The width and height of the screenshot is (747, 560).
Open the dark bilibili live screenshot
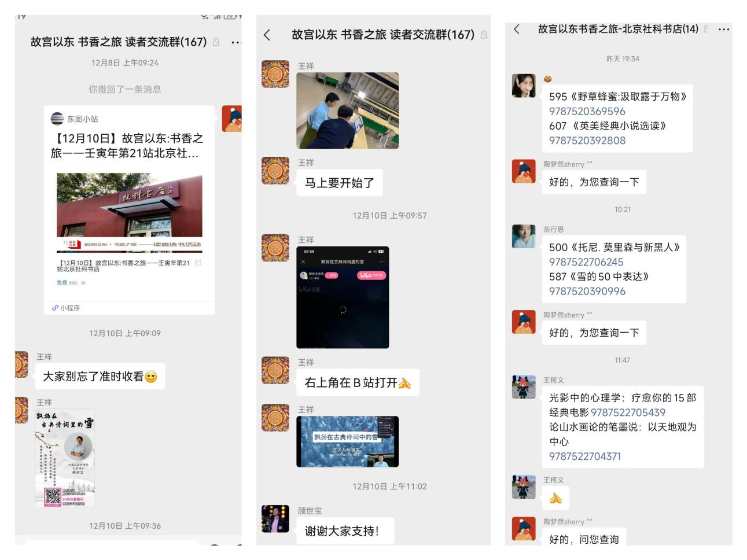[343, 297]
